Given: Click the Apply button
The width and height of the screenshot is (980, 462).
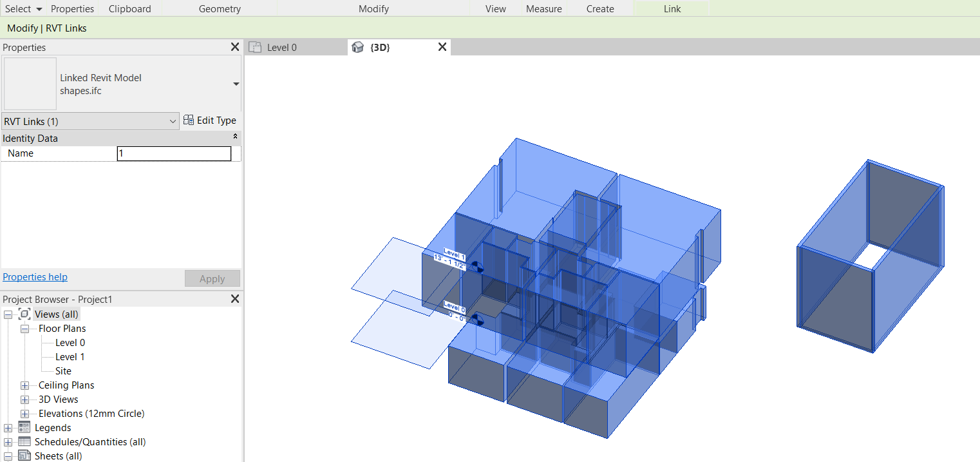Looking at the screenshot, I should pos(212,278).
